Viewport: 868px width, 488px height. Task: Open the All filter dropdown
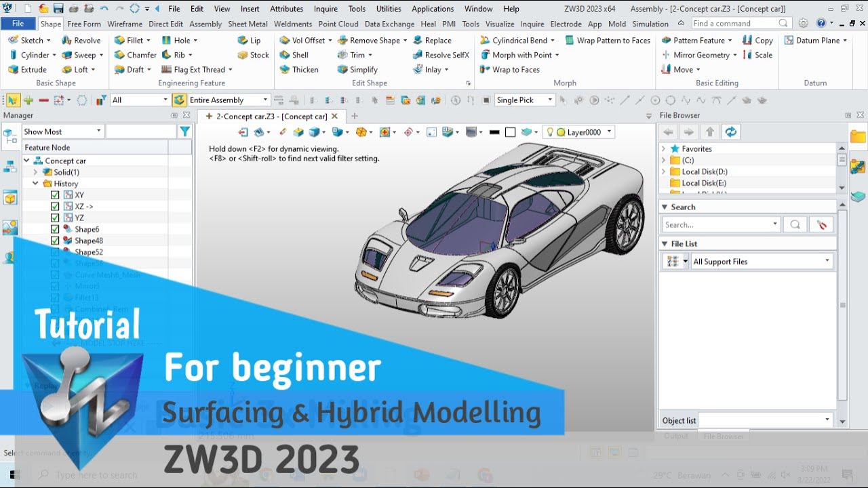point(140,100)
